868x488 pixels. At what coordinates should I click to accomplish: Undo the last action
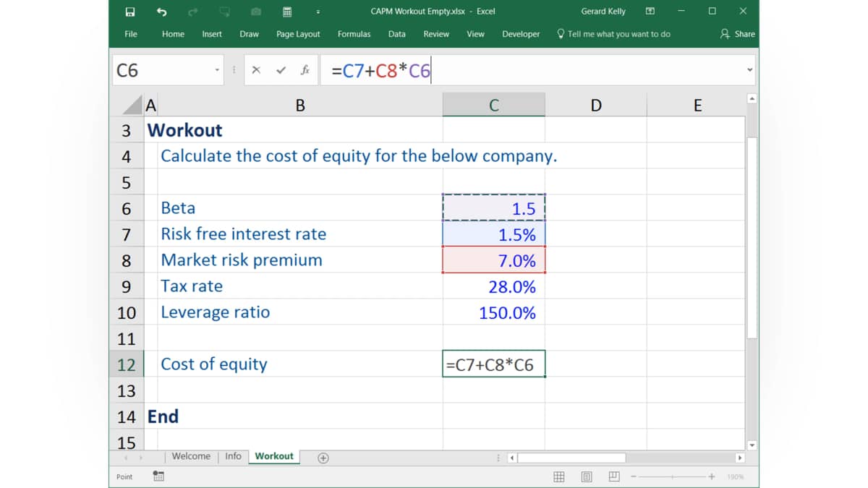click(162, 12)
